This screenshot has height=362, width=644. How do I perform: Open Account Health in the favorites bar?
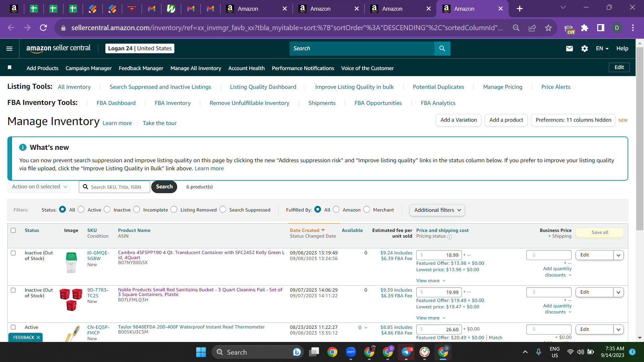point(247,68)
